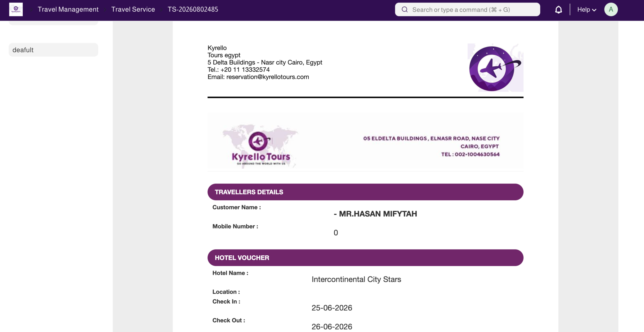Screen dimensions: 644x332
Task: Click the TRAVELLERS DETAILS section header
Action: click(x=365, y=192)
